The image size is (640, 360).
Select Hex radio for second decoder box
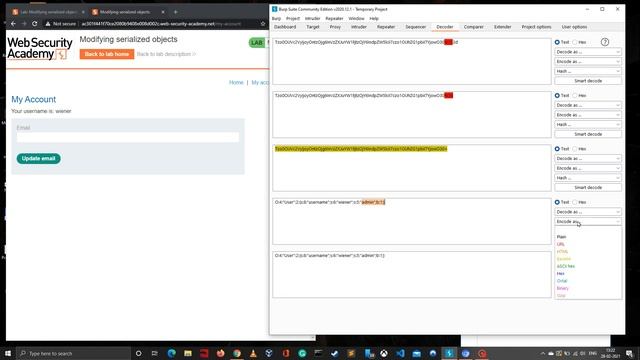(x=575, y=96)
